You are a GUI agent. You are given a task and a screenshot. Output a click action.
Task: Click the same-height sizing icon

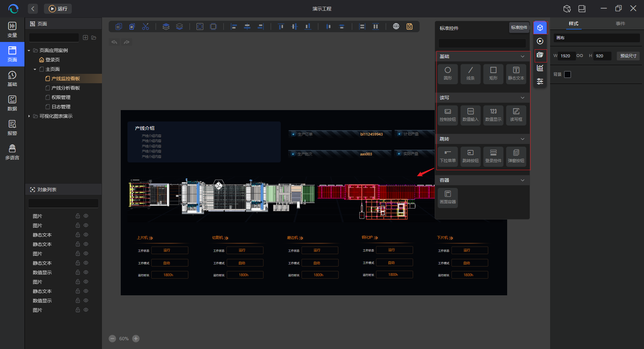coord(376,27)
